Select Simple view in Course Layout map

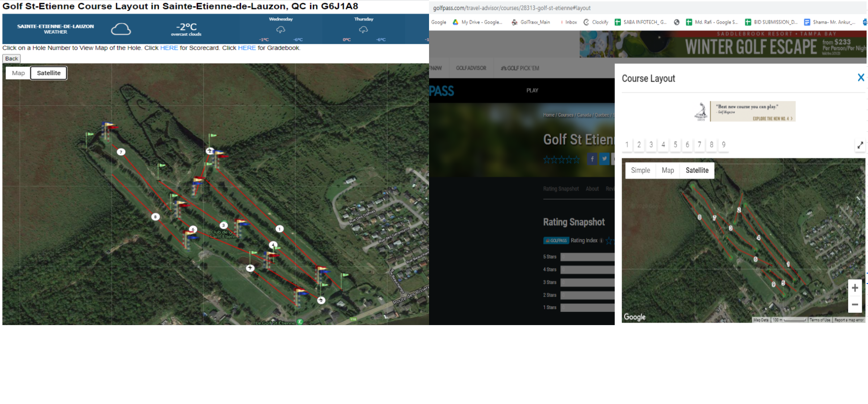(x=641, y=171)
